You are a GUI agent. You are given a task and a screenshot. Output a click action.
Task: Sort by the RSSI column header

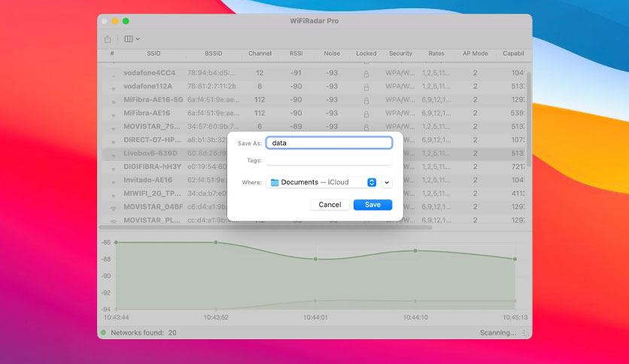click(x=296, y=53)
